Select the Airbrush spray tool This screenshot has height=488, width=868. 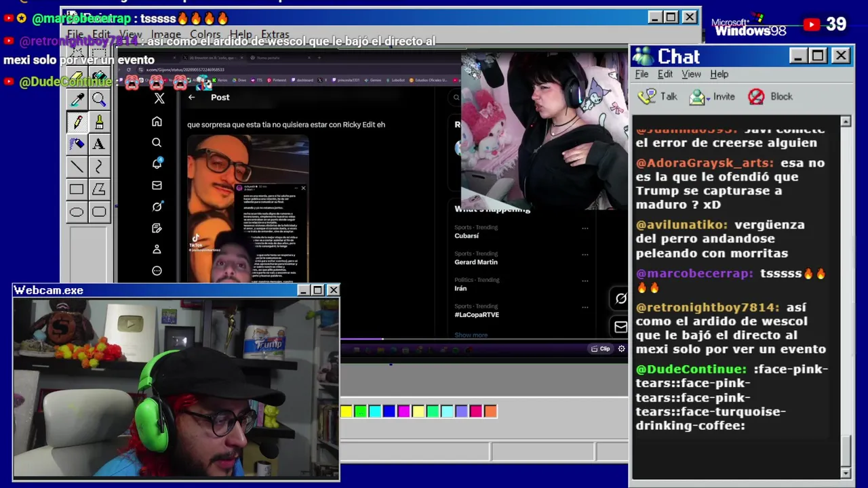[77, 144]
